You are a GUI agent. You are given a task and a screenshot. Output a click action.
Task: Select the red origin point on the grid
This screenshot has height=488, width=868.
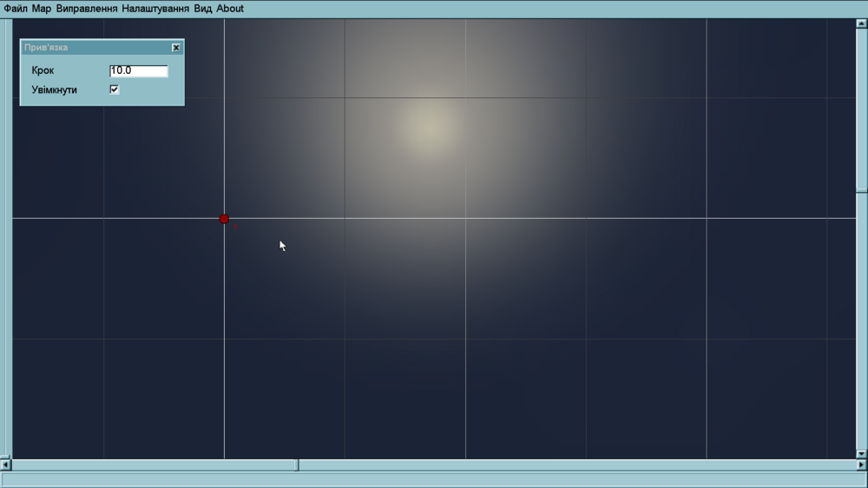coord(224,219)
